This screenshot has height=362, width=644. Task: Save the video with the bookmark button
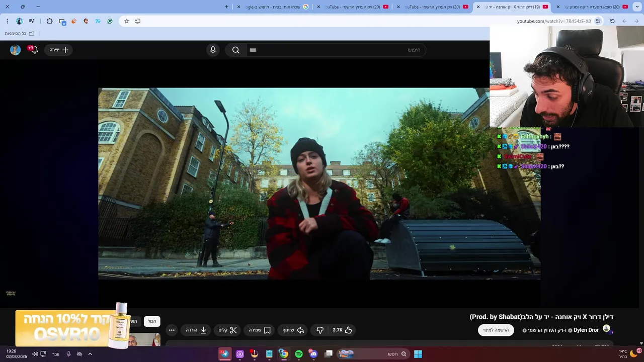click(x=260, y=330)
